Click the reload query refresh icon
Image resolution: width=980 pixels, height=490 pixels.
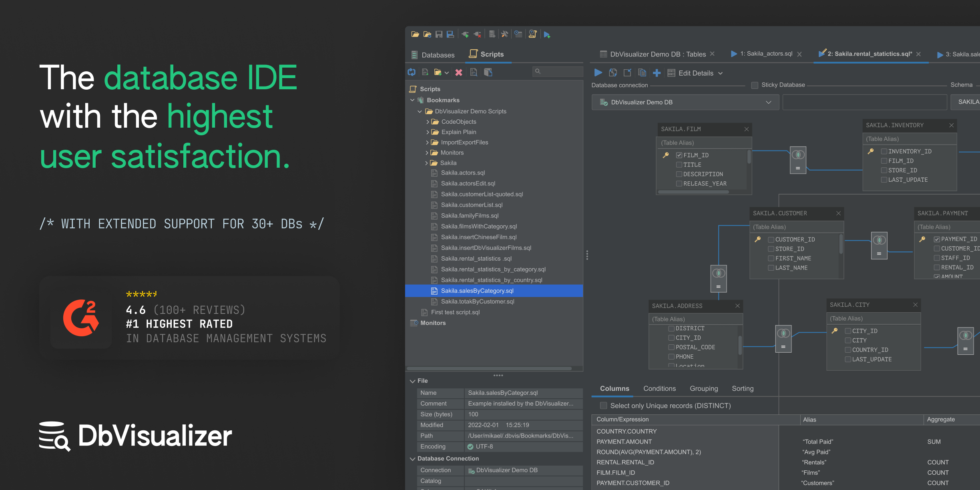pos(613,72)
